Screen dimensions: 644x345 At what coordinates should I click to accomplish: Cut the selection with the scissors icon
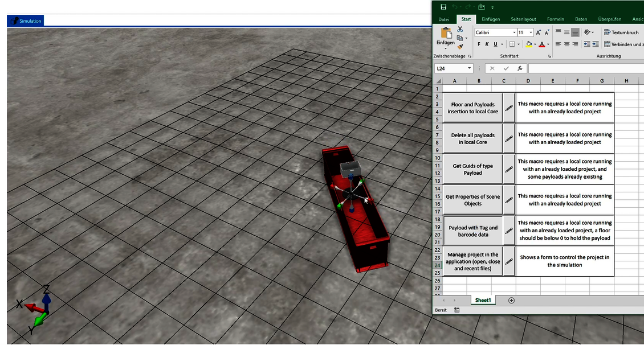pos(460,29)
